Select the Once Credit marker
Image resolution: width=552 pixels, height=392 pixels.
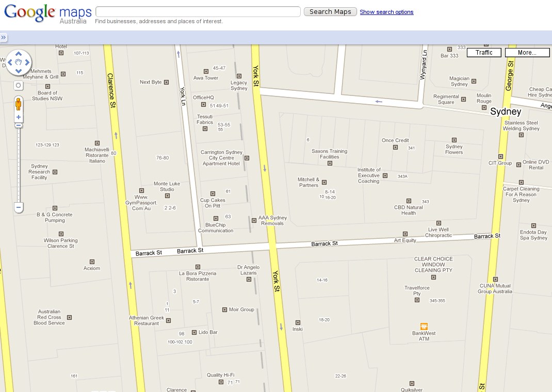pos(396,148)
